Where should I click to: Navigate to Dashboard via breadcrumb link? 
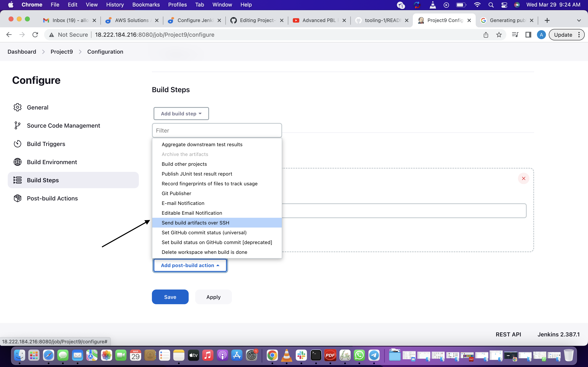click(22, 51)
